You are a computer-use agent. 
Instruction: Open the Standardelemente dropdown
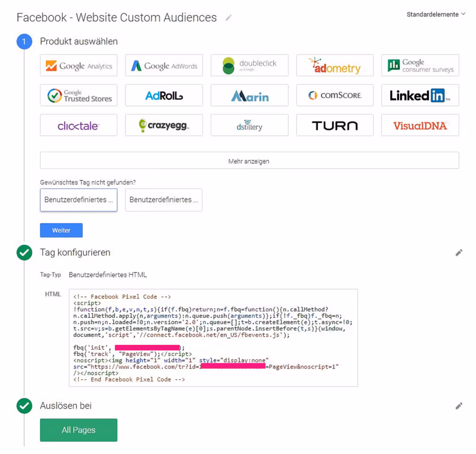pos(436,14)
